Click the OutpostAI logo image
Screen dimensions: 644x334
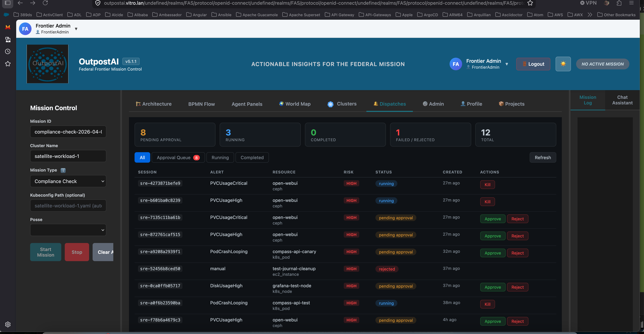click(48, 64)
